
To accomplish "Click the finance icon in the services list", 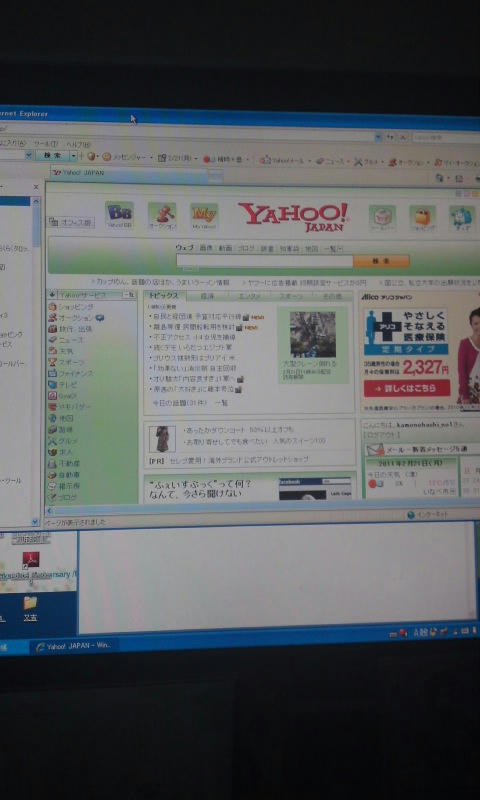I will tap(52, 373).
